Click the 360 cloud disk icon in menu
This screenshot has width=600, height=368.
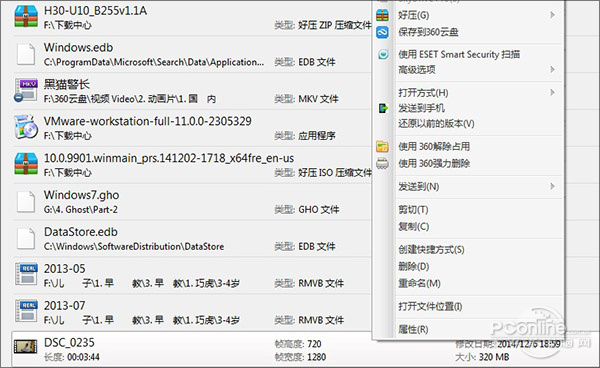[382, 32]
